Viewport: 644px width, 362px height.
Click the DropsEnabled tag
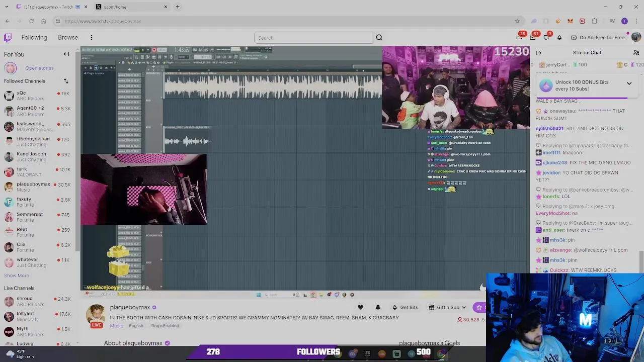(x=165, y=326)
